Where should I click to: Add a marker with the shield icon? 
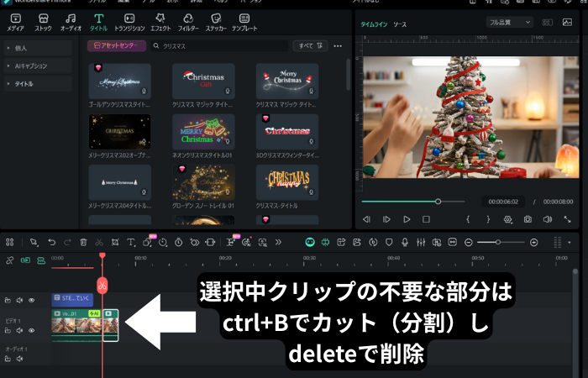point(389,242)
